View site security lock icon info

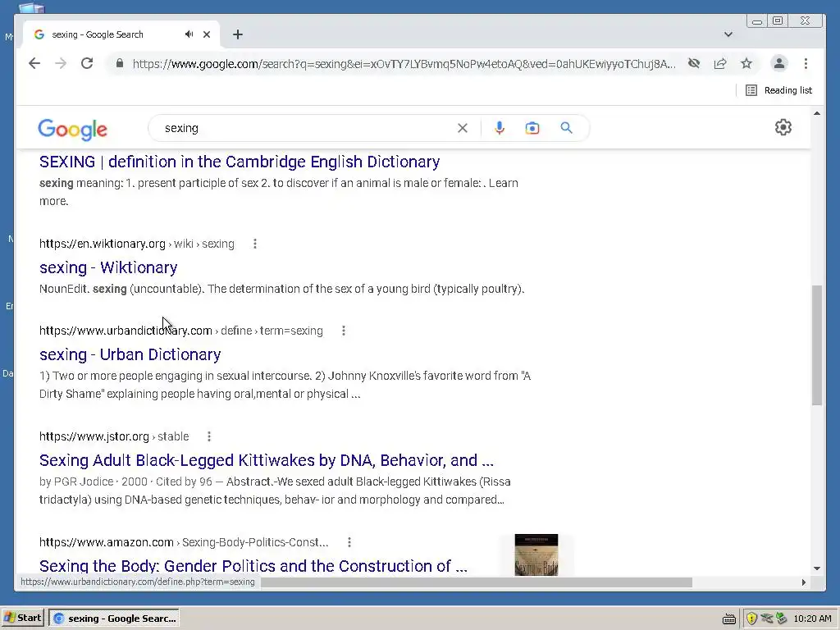(x=120, y=64)
